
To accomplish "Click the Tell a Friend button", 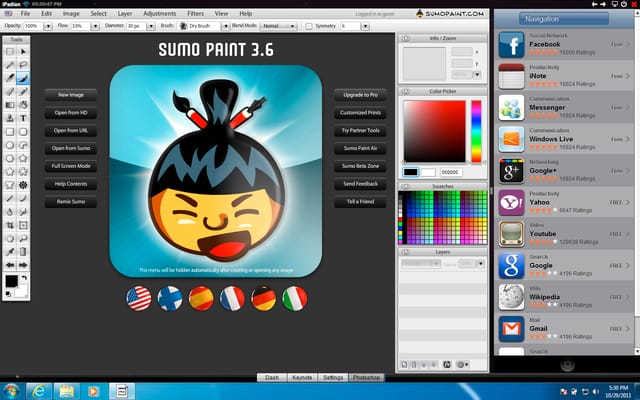I will [x=360, y=202].
